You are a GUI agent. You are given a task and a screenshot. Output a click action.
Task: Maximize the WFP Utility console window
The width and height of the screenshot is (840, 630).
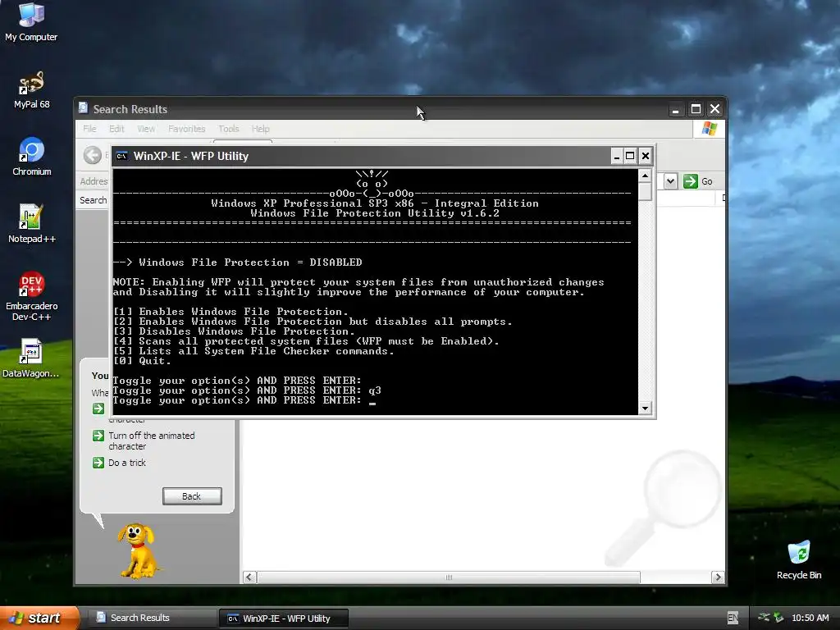(631, 156)
